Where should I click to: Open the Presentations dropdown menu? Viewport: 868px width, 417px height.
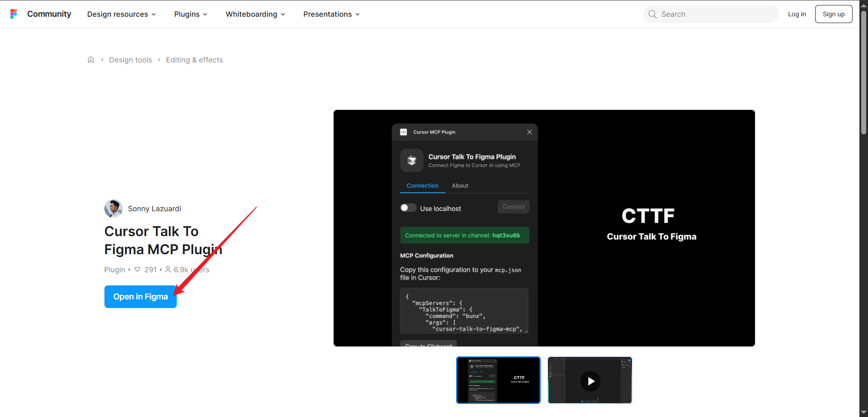coord(331,14)
